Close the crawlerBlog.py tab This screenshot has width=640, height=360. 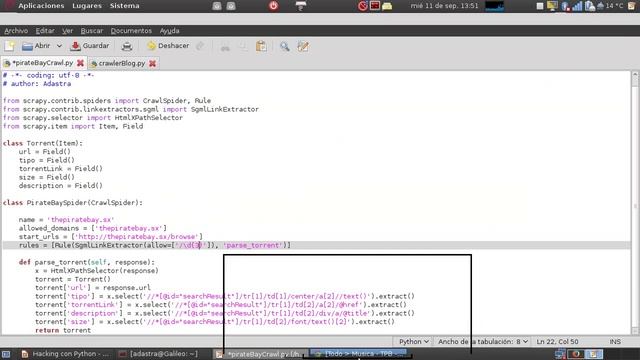pos(152,63)
